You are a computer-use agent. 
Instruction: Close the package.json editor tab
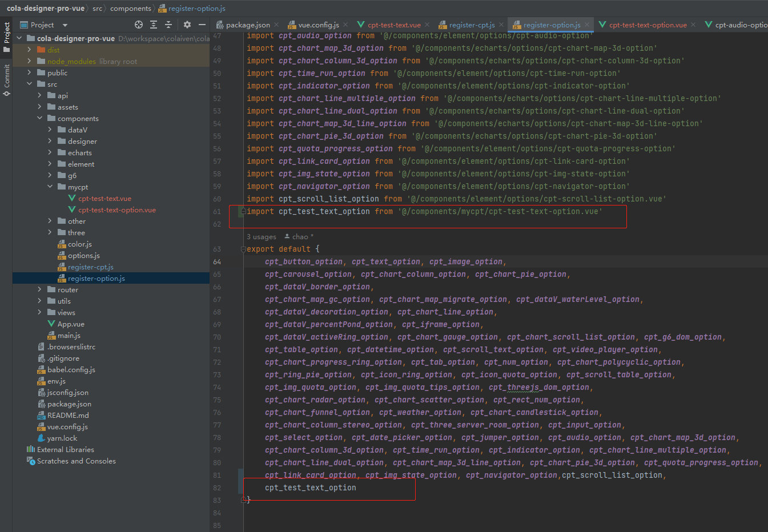pos(277,25)
